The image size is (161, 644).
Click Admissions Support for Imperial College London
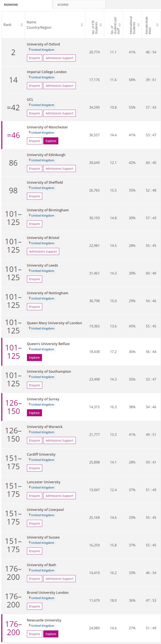click(x=59, y=85)
